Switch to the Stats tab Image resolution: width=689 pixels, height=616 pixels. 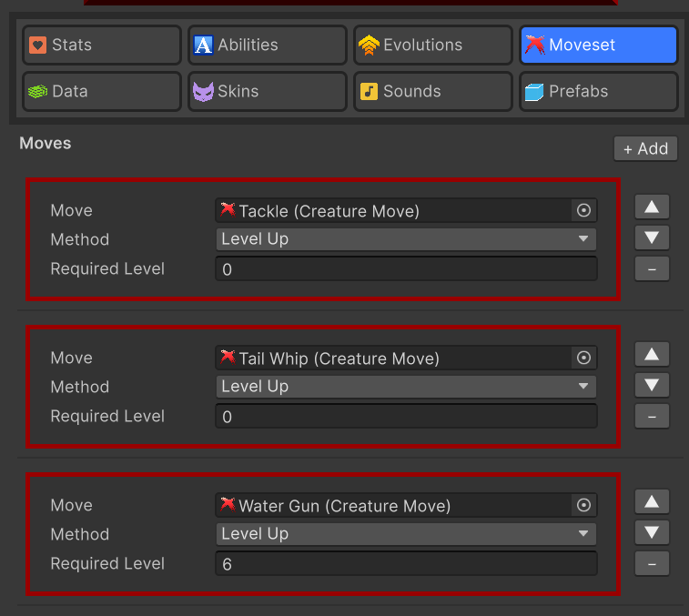(x=102, y=45)
